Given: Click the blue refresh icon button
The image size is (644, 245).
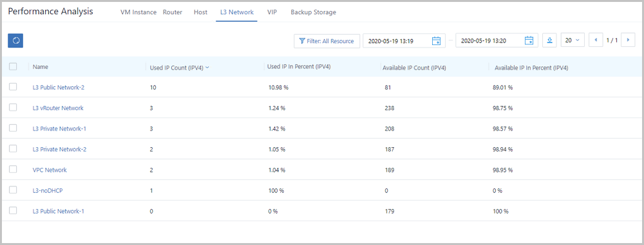Looking at the screenshot, I should 15,41.
